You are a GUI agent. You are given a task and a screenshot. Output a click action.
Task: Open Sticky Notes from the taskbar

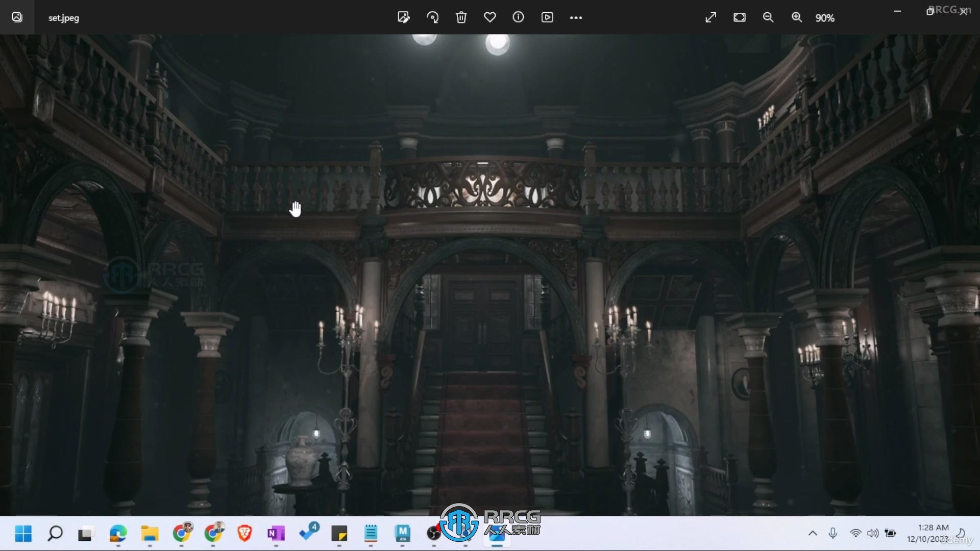coord(339,534)
